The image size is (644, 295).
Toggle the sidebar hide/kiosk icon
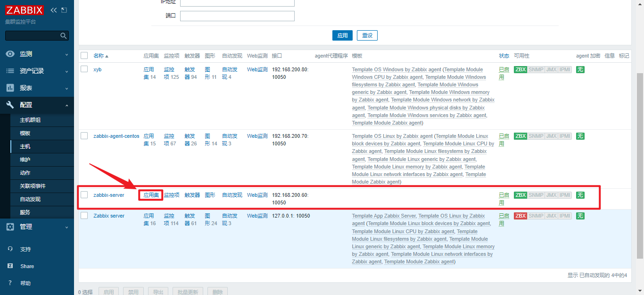click(64, 10)
